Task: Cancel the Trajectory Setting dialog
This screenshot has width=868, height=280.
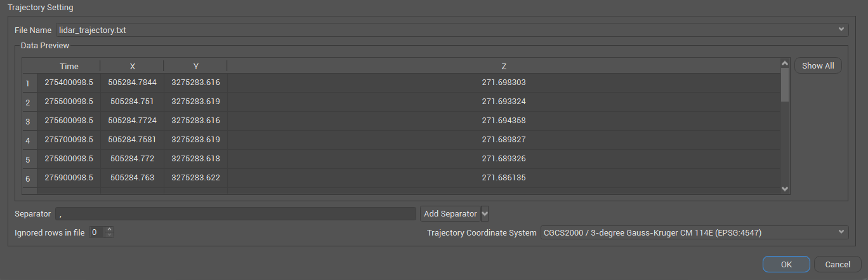Action: (x=838, y=264)
